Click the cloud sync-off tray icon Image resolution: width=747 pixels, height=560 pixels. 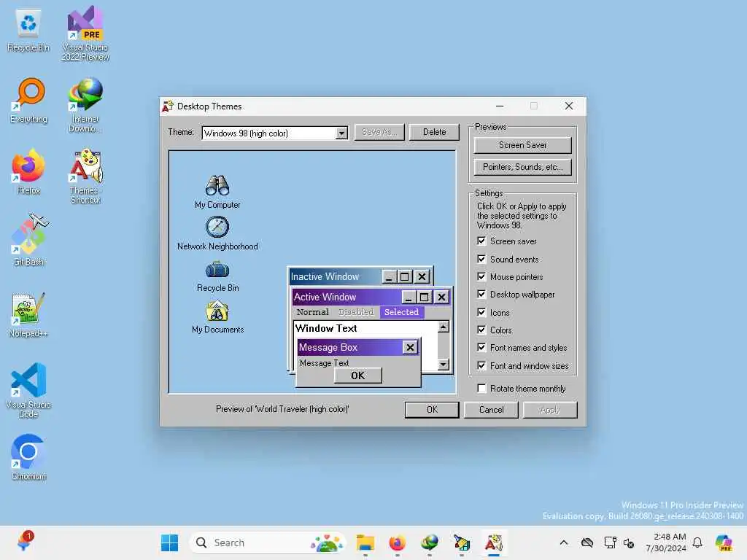click(587, 542)
